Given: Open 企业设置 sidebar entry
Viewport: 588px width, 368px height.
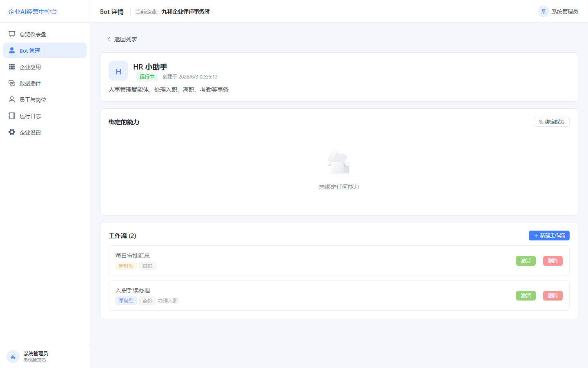Looking at the screenshot, I should [x=45, y=132].
